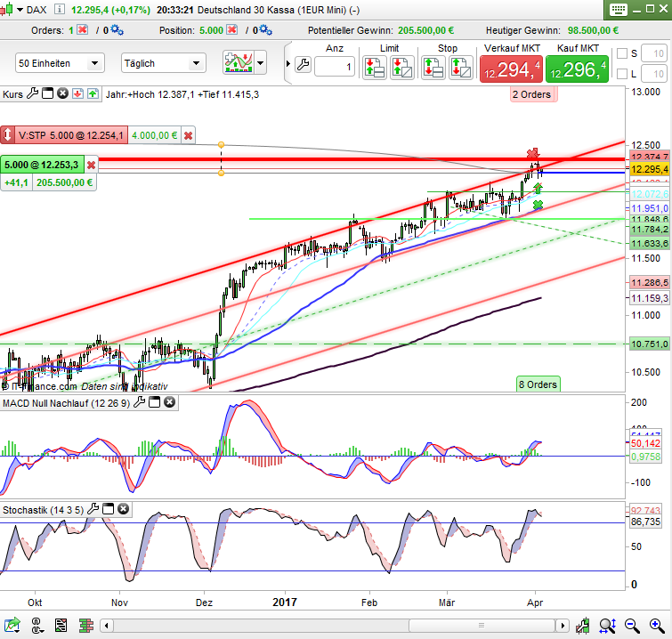Open the Täglich timeframe dropdown
Screen dimensions: 672x639
tap(163, 63)
